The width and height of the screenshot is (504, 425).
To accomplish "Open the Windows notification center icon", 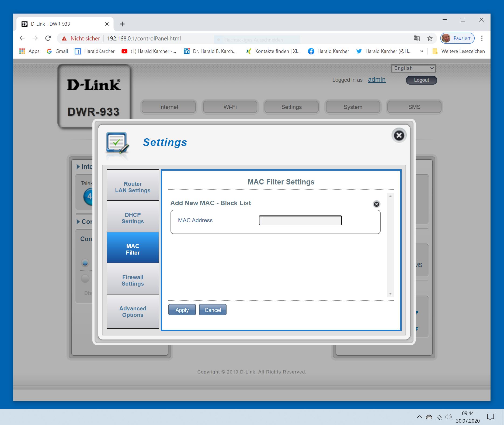I will coord(491,417).
